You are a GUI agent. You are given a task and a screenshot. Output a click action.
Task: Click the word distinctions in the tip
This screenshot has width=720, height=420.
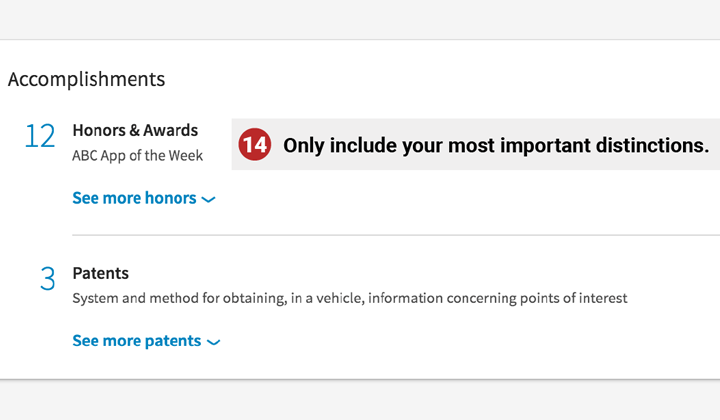click(x=652, y=146)
